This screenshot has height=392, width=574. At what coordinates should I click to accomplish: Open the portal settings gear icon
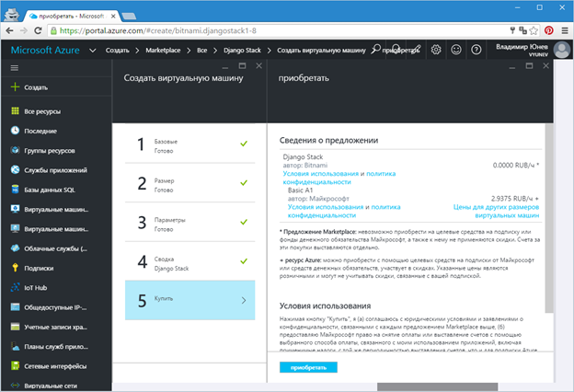click(x=436, y=50)
